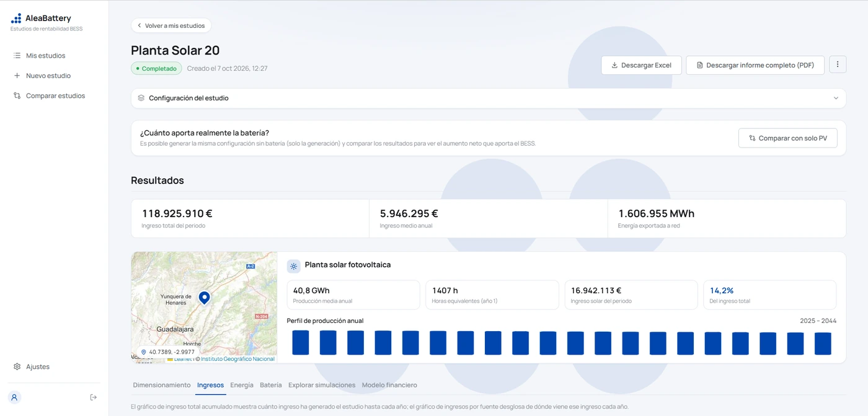This screenshot has width=868, height=416.
Task: Click Descargar Excel button
Action: [641, 65]
